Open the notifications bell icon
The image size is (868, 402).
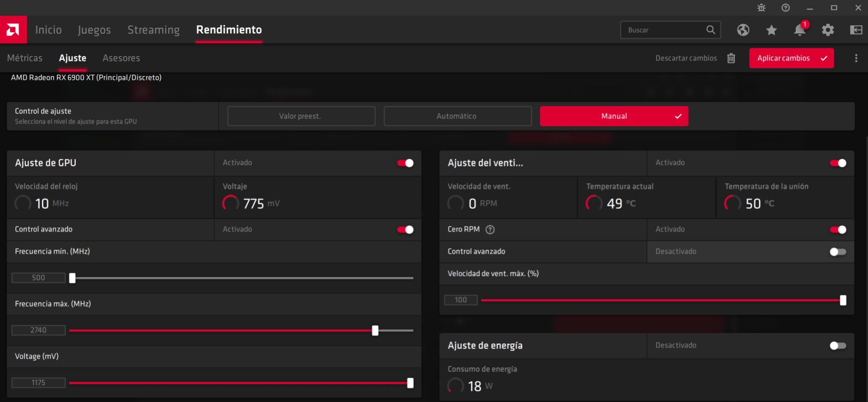tap(800, 30)
